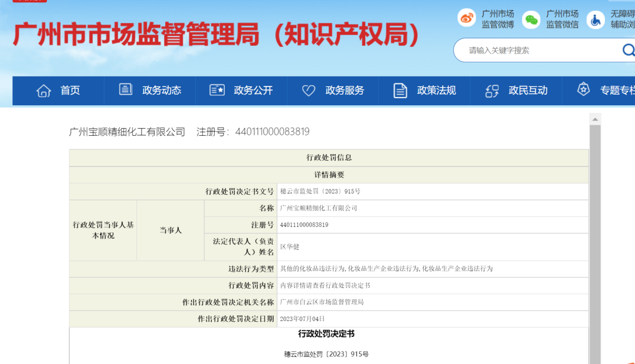
Task: Open the 政务公开 menu item
Action: click(253, 91)
